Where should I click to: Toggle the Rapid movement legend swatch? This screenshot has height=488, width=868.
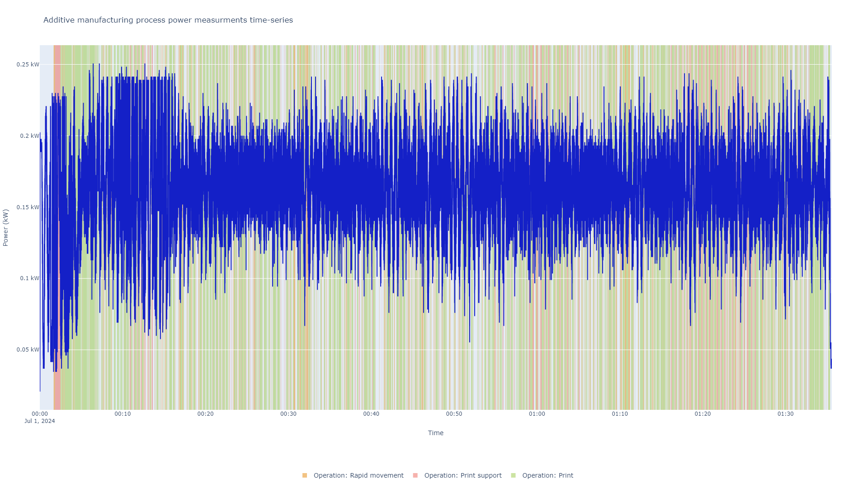(x=305, y=475)
